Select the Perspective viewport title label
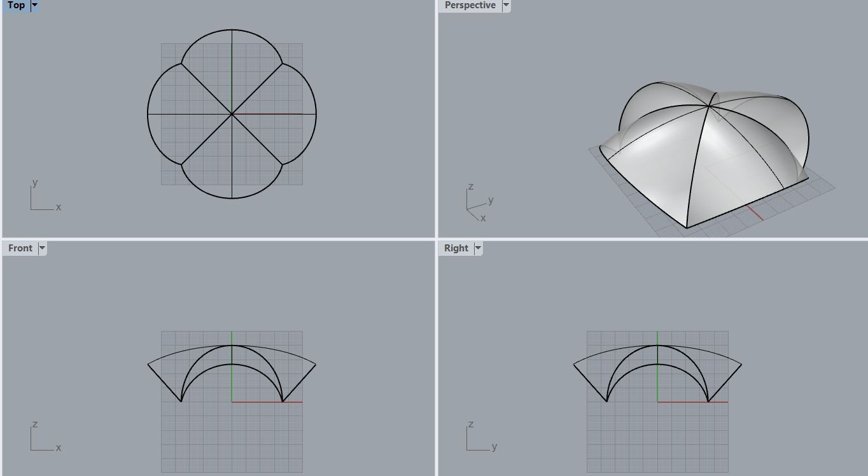 pos(470,5)
